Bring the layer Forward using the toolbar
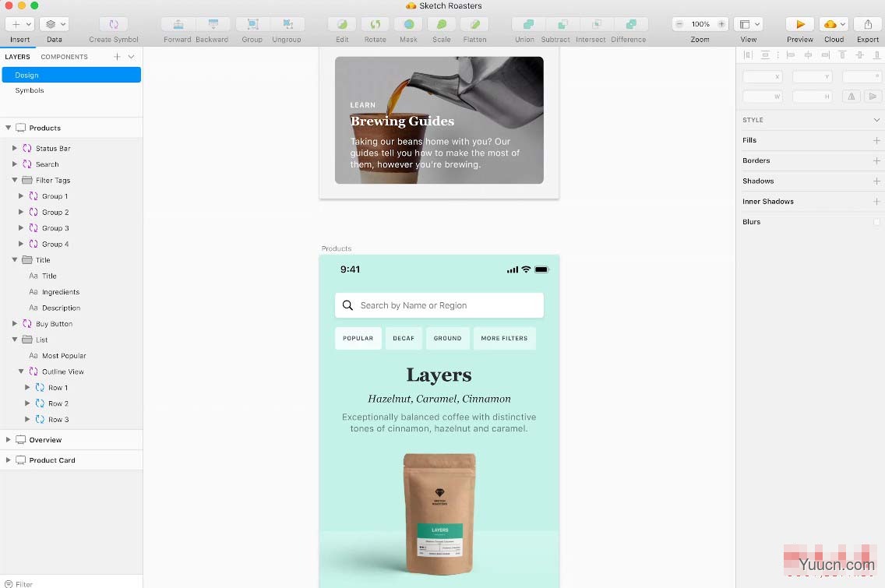885x588 pixels. pos(178,25)
